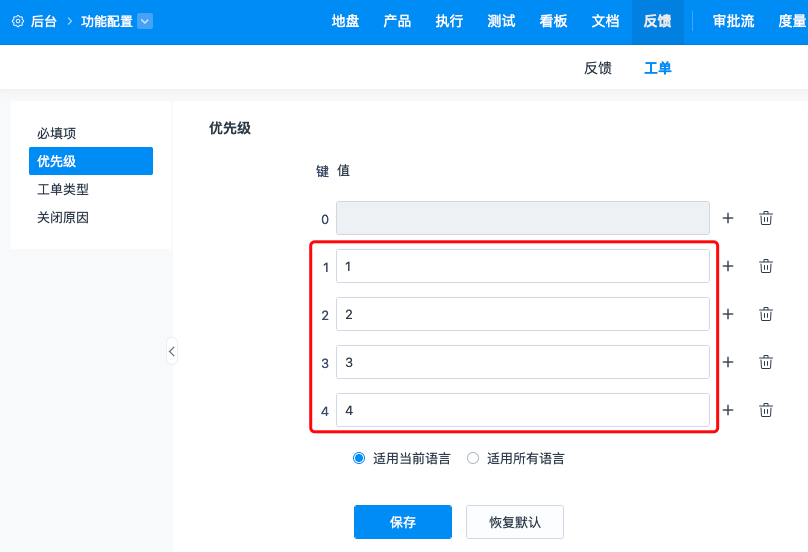Add a row after priority key 1
808x552 pixels.
pos(728,266)
